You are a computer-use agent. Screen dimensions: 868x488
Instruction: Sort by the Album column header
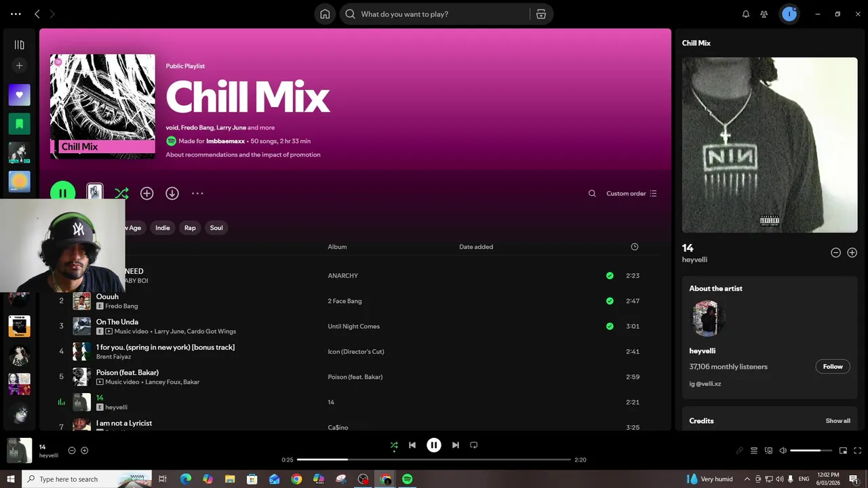(x=337, y=247)
